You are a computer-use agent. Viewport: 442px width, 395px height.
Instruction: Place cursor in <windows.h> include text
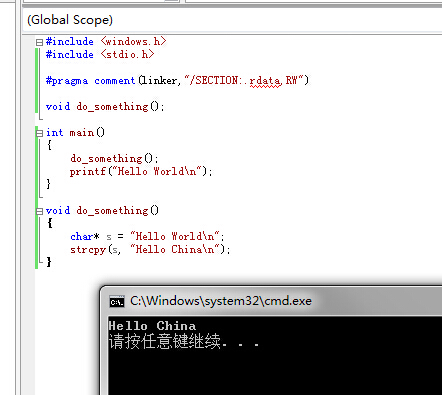[x=133, y=42]
